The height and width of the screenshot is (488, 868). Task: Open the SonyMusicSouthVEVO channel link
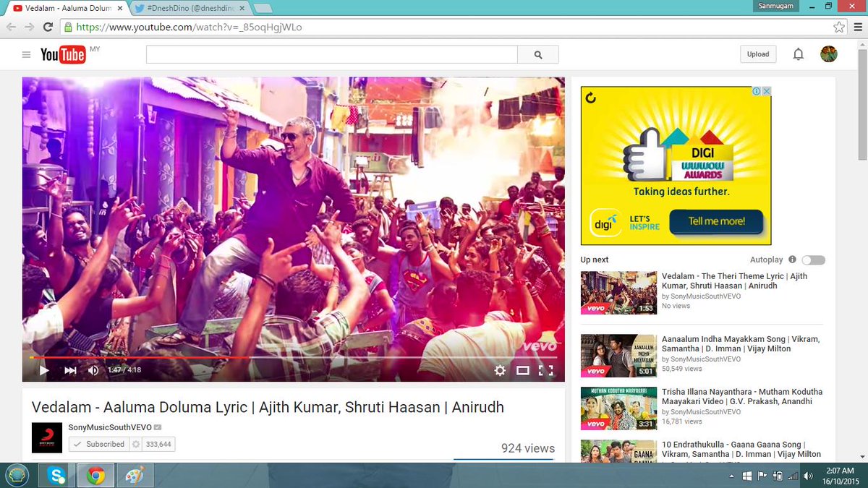pyautogui.click(x=110, y=427)
